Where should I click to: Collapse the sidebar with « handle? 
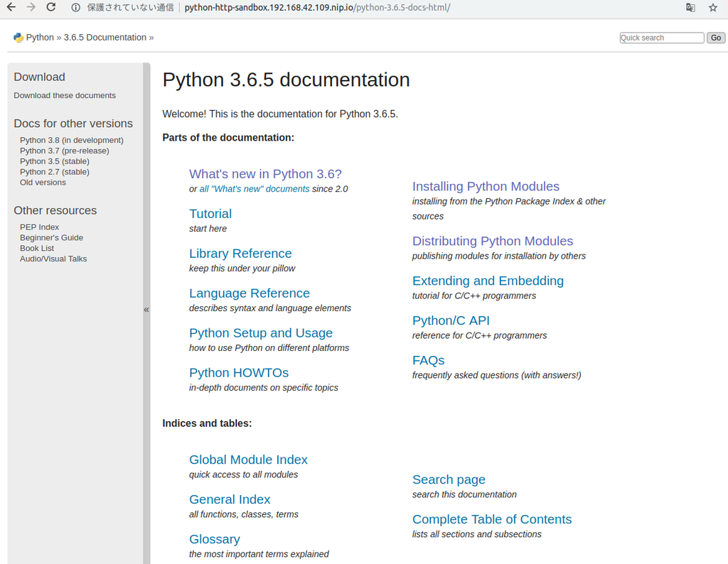pos(146,310)
